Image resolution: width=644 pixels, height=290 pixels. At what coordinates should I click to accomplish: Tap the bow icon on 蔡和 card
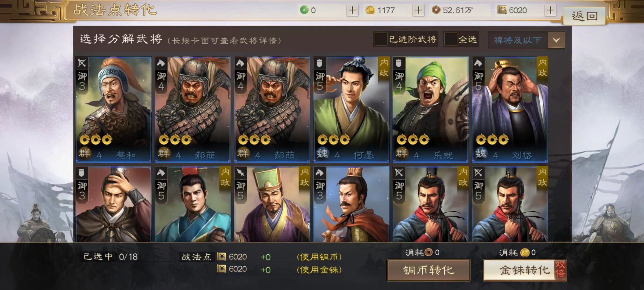click(82, 63)
